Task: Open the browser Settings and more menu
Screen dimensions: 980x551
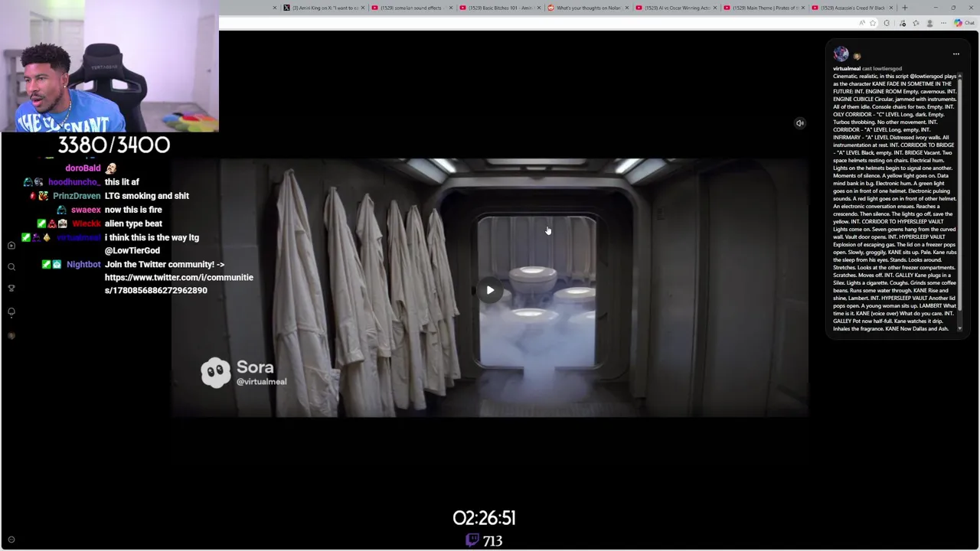Action: (945, 23)
